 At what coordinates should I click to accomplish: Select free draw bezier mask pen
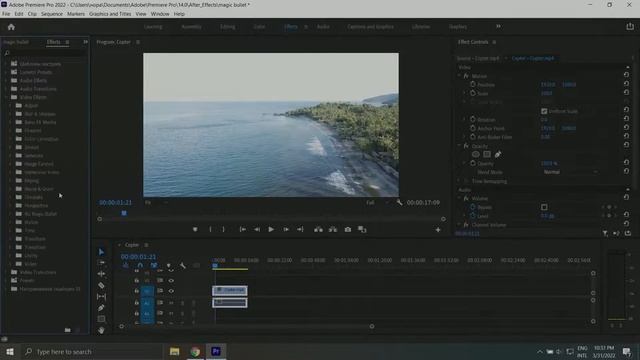coord(498,154)
